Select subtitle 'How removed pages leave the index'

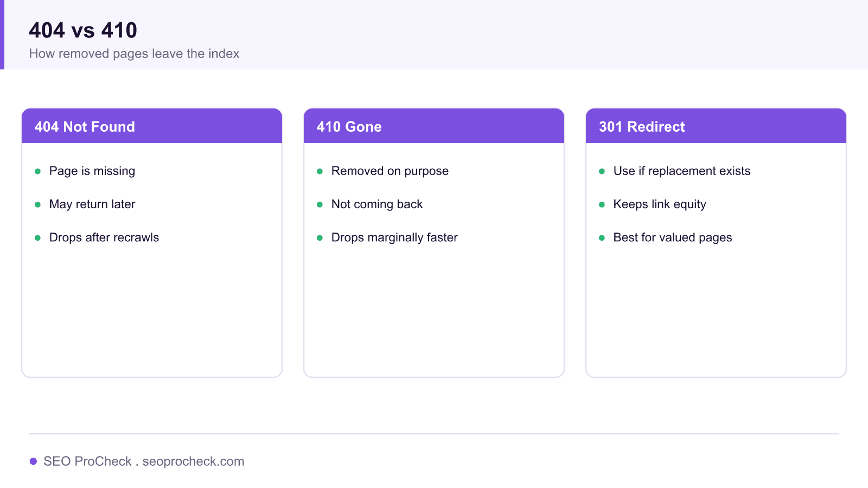(x=134, y=54)
